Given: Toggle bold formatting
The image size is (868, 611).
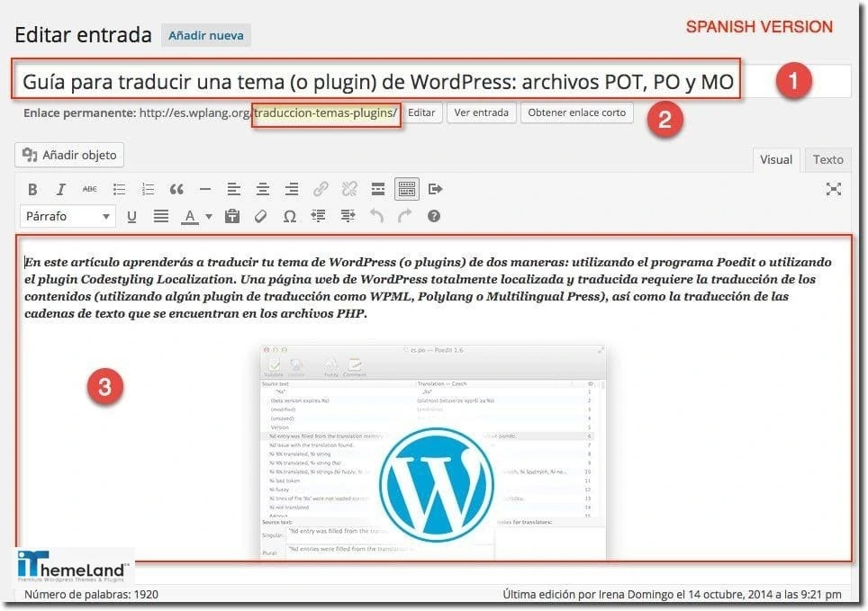Looking at the screenshot, I should [32, 189].
